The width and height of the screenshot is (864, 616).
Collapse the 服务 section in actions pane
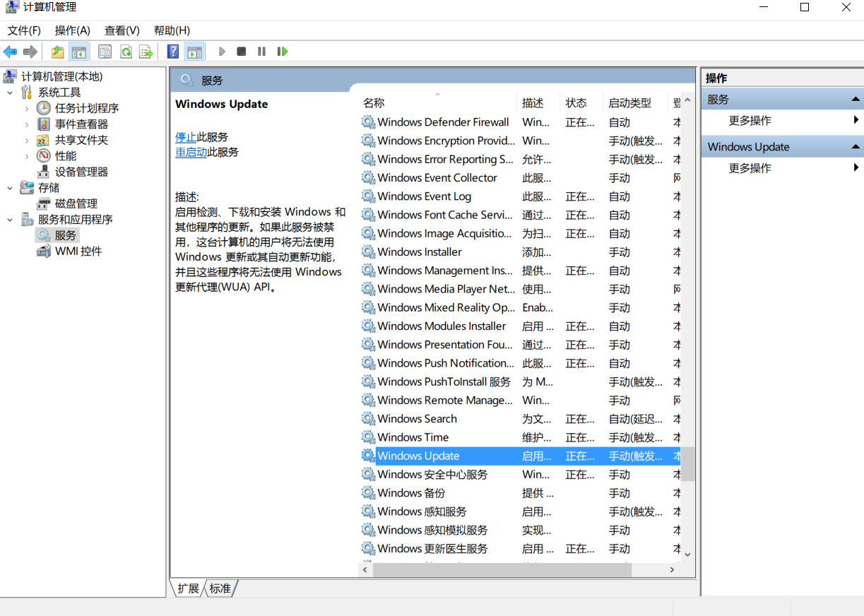point(856,100)
